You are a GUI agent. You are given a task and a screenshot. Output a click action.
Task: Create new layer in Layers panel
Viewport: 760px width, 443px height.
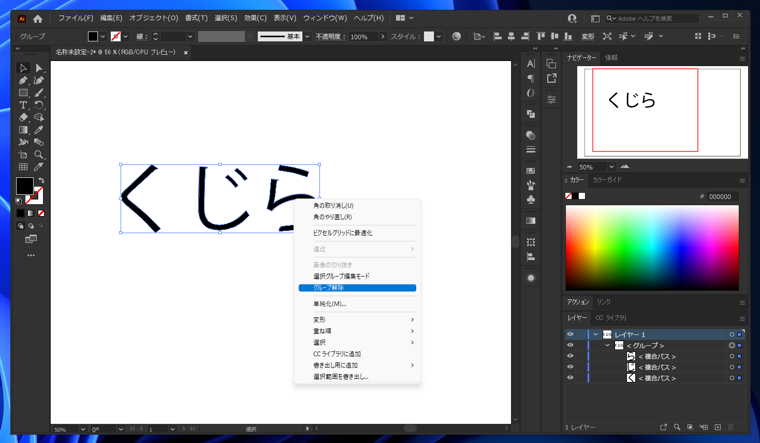pos(718,427)
